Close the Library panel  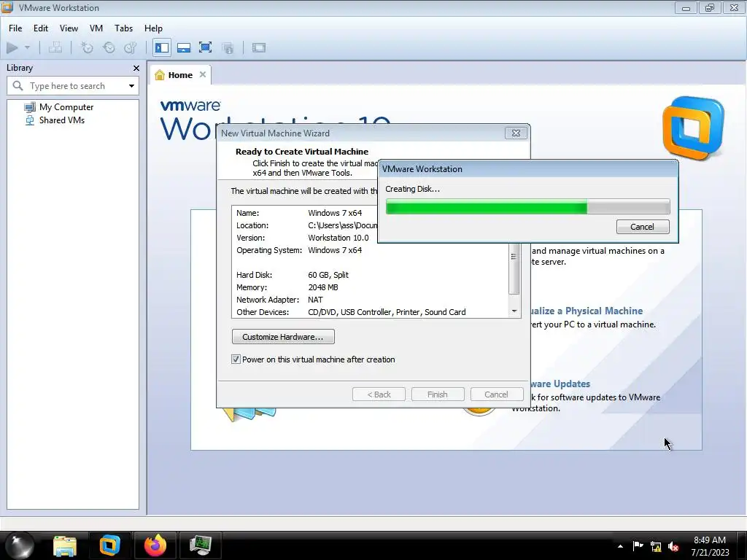tap(136, 68)
